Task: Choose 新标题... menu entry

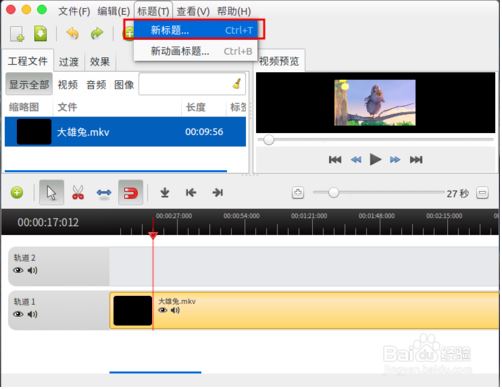Action: point(195,30)
